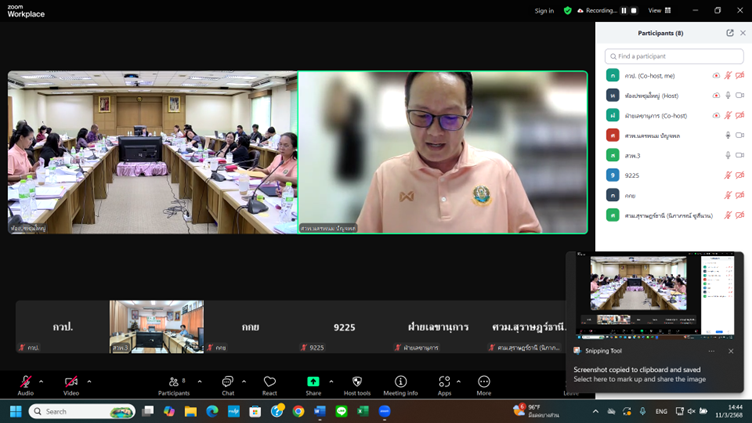This screenshot has width=752, height=423.
Task: Start camera with the Video button
Action: pyautogui.click(x=71, y=385)
